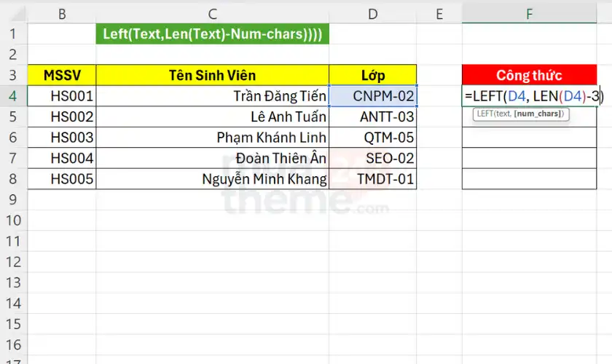The height and width of the screenshot is (364, 612).
Task: Select the Lê Anh Tuấn cell
Action: 212,116
